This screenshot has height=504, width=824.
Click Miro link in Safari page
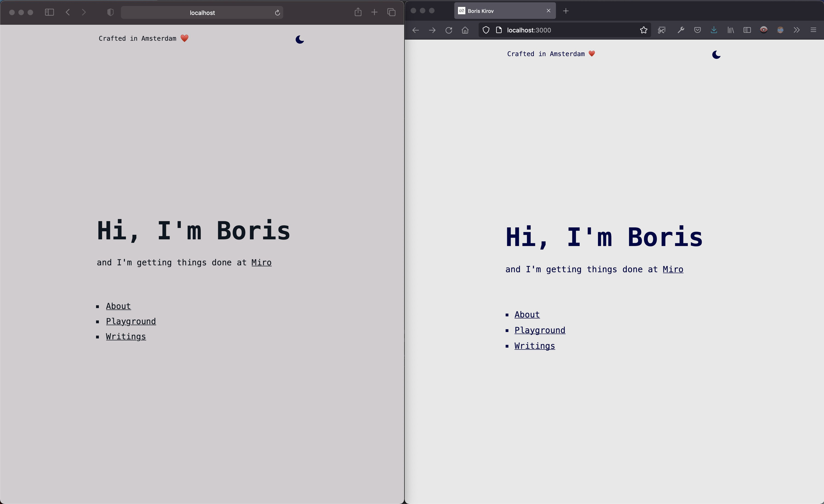[x=261, y=263]
